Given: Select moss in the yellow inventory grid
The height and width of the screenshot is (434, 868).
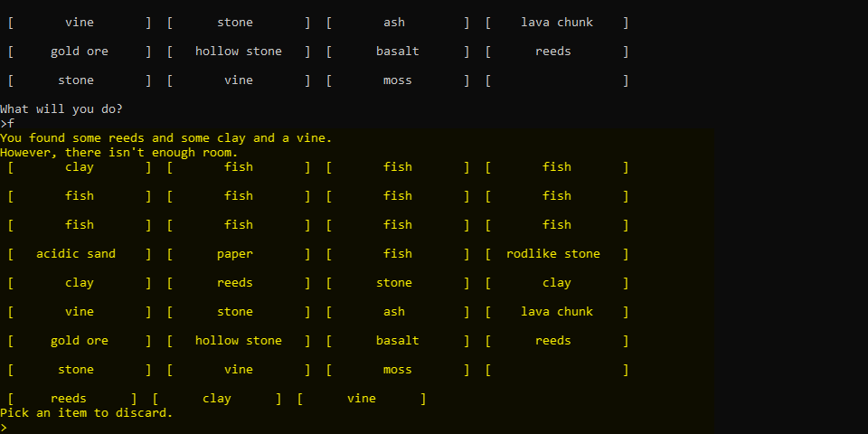Looking at the screenshot, I should 398,370.
